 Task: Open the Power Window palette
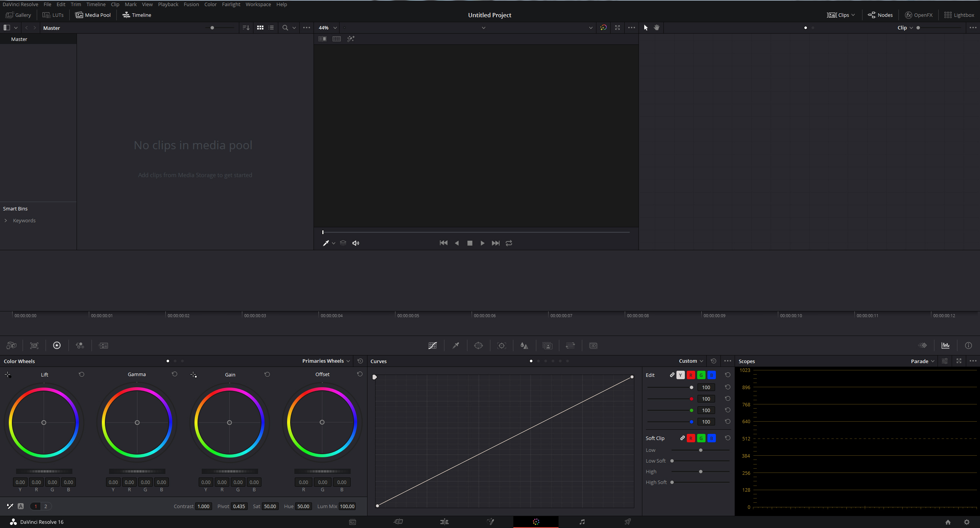tap(479, 345)
